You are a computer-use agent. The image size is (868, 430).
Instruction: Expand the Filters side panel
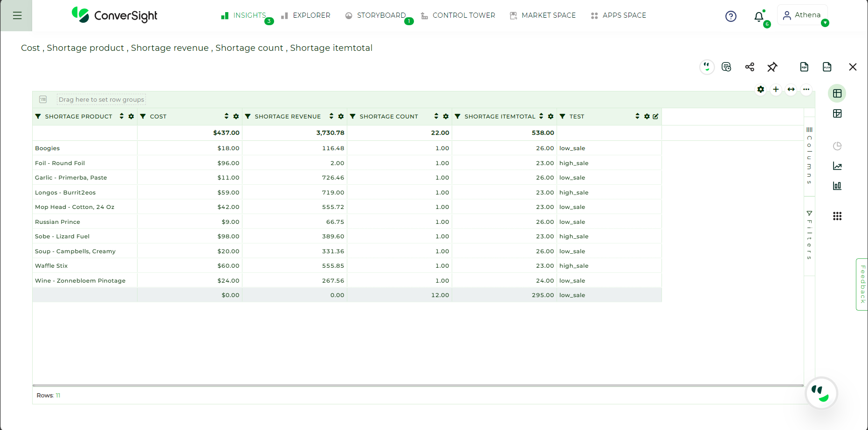[809, 236]
